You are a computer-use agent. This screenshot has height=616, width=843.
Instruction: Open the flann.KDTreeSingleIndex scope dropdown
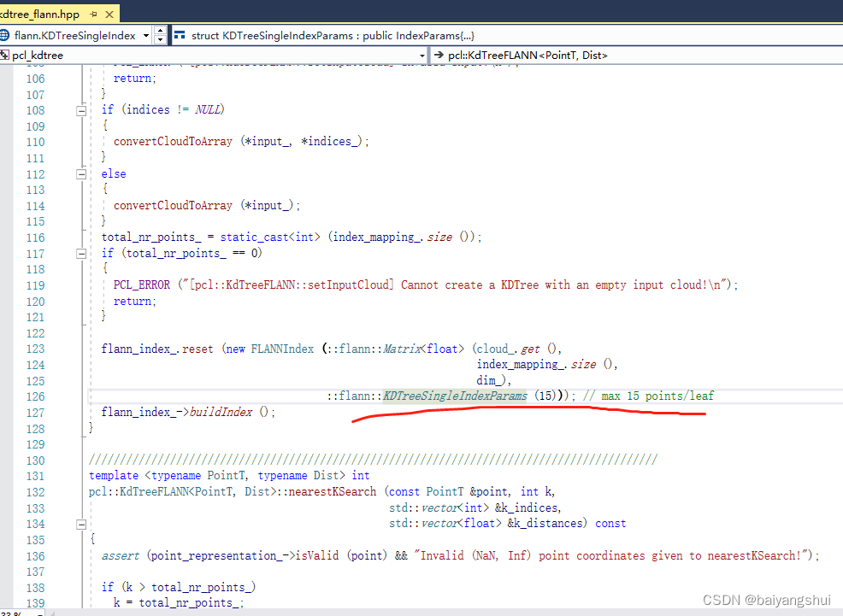point(146,35)
